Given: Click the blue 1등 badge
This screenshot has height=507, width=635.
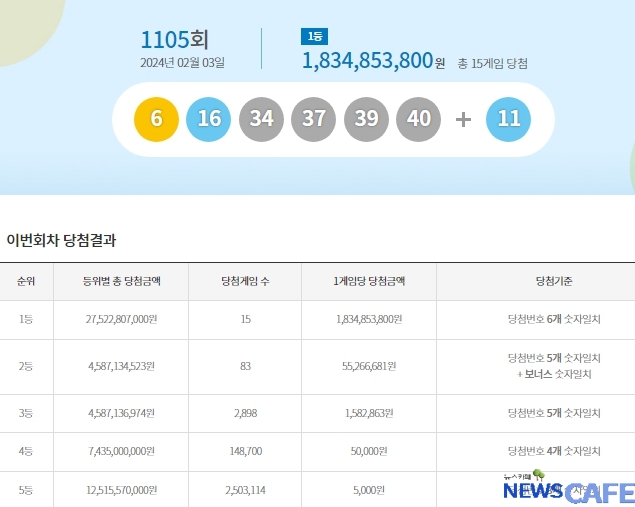Looking at the screenshot, I should tap(314, 37).
